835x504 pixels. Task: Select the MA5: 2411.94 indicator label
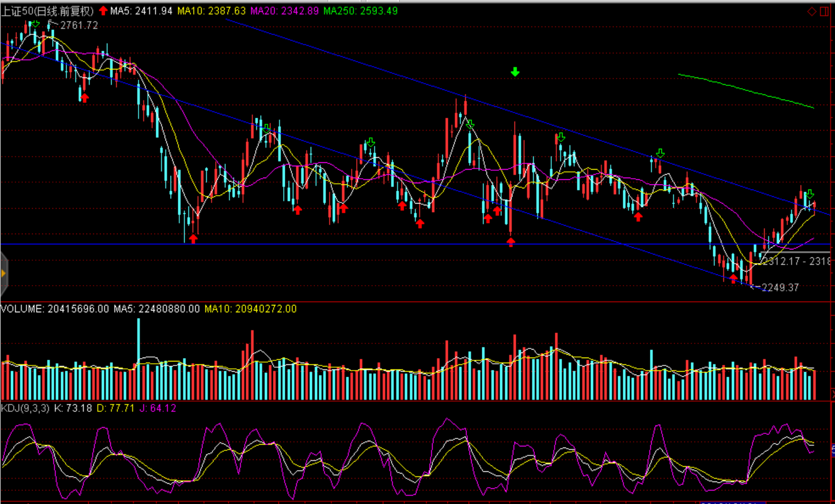(142, 11)
